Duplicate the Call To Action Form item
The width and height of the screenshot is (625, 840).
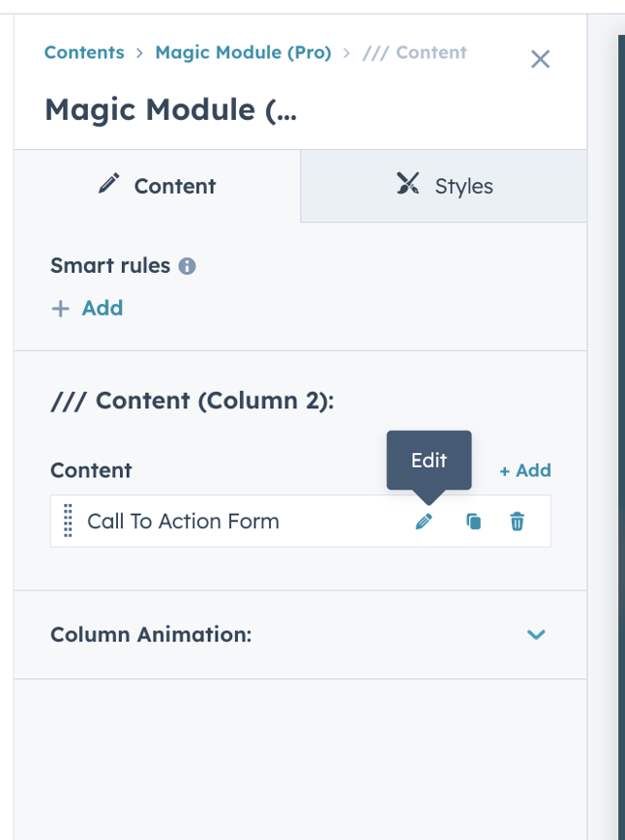[x=473, y=522]
